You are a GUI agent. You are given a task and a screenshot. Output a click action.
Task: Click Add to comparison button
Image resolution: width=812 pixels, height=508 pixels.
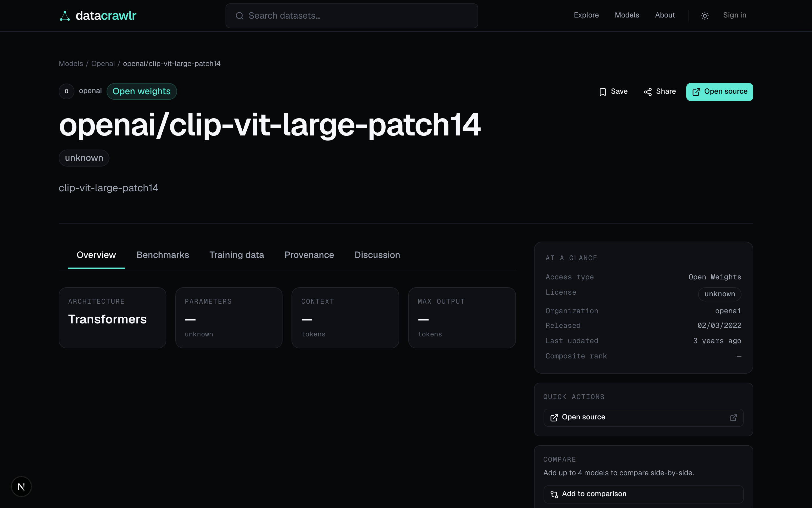click(x=643, y=494)
